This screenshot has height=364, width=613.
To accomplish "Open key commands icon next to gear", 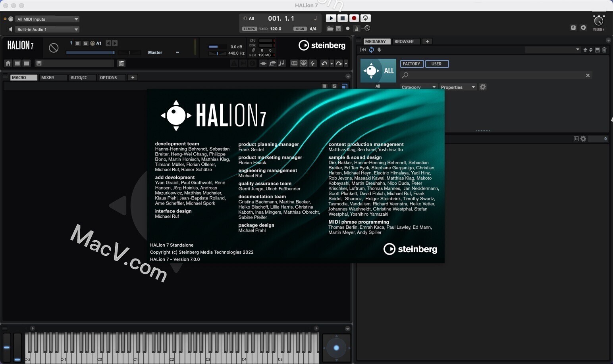I will coord(573,28).
